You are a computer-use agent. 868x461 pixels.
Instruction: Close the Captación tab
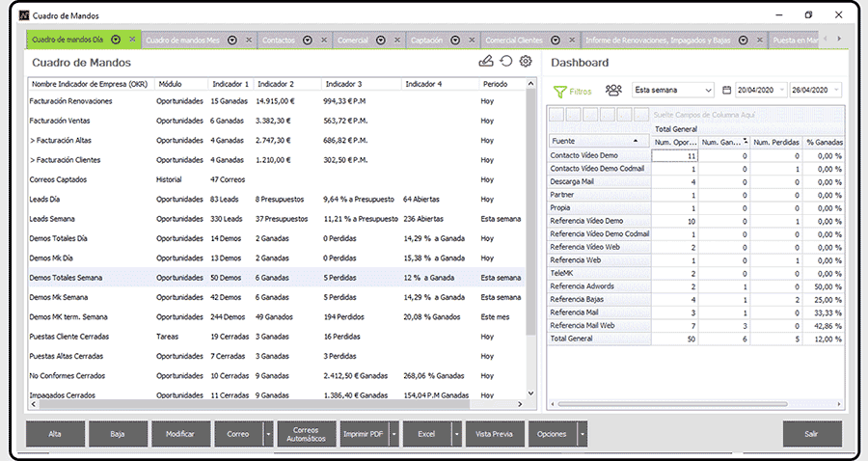click(472, 40)
